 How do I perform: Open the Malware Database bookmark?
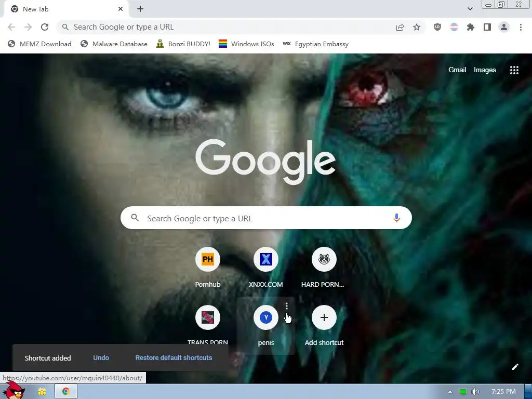click(114, 44)
